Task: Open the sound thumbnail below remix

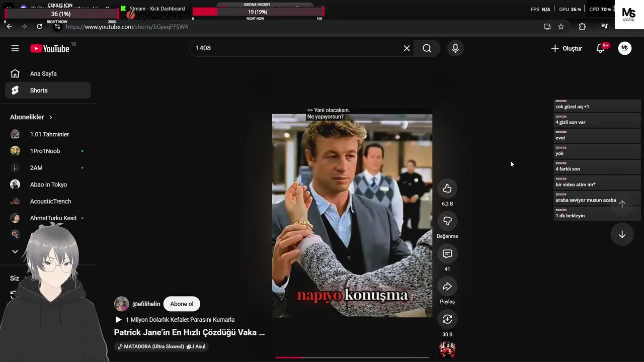Action: [447, 350]
